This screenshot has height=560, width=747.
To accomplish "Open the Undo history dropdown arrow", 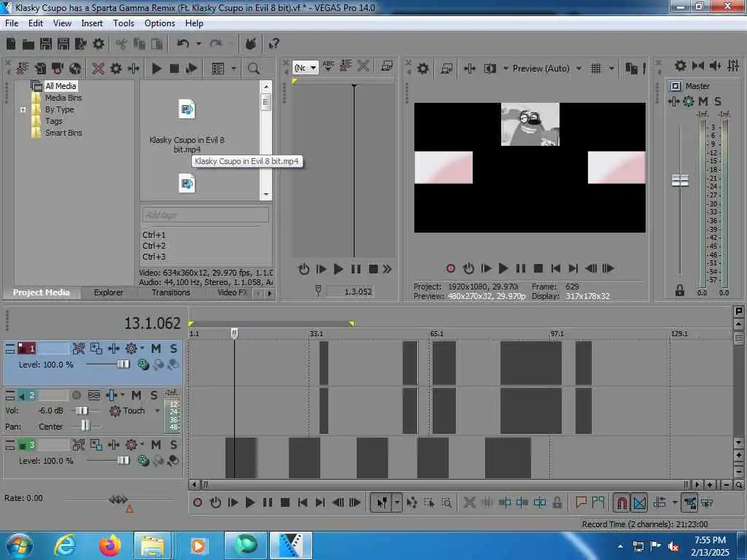I will click(198, 44).
